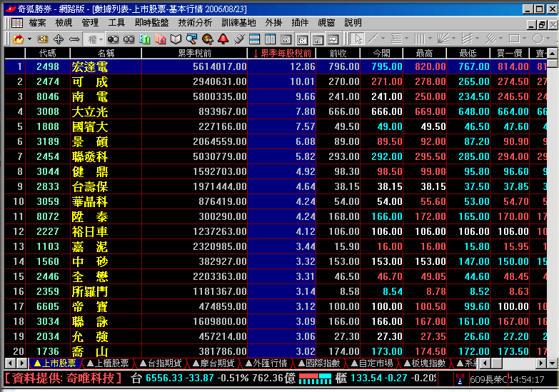Select the line drawing tool
Screen dimensions: 559x392
point(373,39)
